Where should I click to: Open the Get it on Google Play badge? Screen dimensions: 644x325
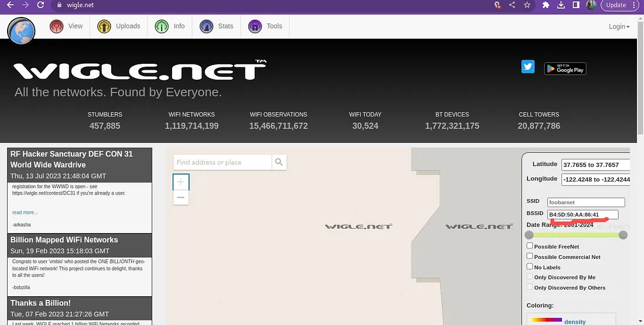565,69
